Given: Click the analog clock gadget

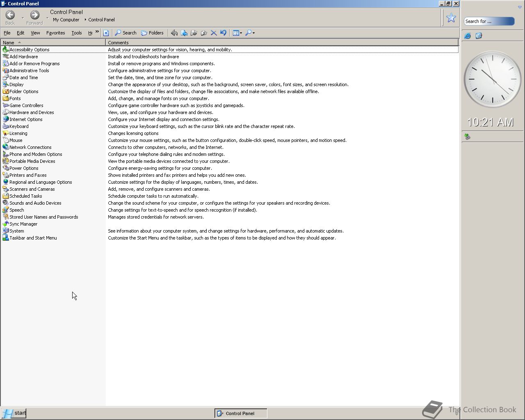Looking at the screenshot, I should 492,79.
